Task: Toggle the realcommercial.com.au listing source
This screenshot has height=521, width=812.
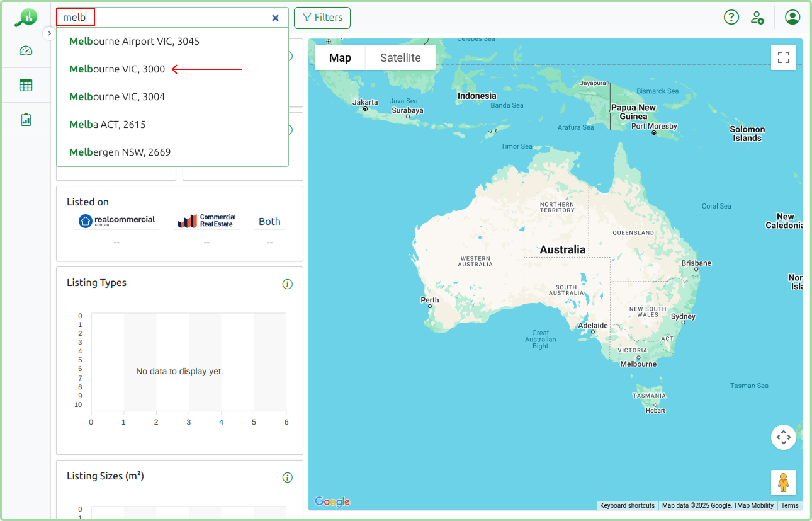Action: coord(116,220)
